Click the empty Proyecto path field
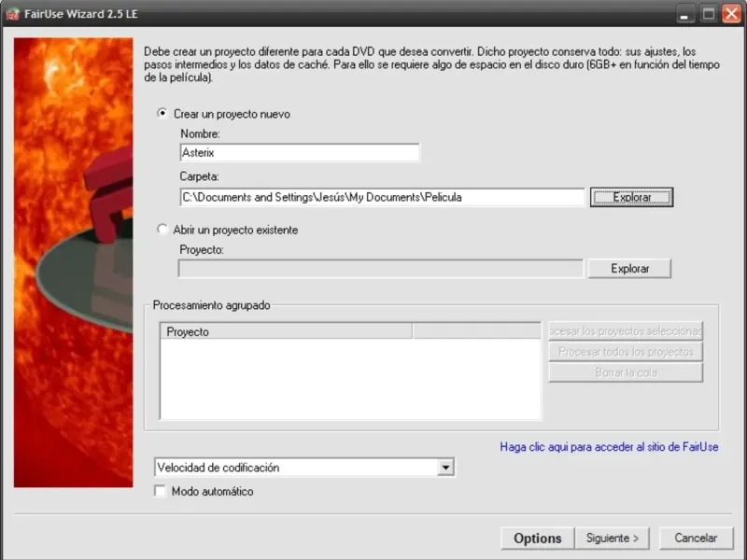The height and width of the screenshot is (560, 747). [x=381, y=269]
